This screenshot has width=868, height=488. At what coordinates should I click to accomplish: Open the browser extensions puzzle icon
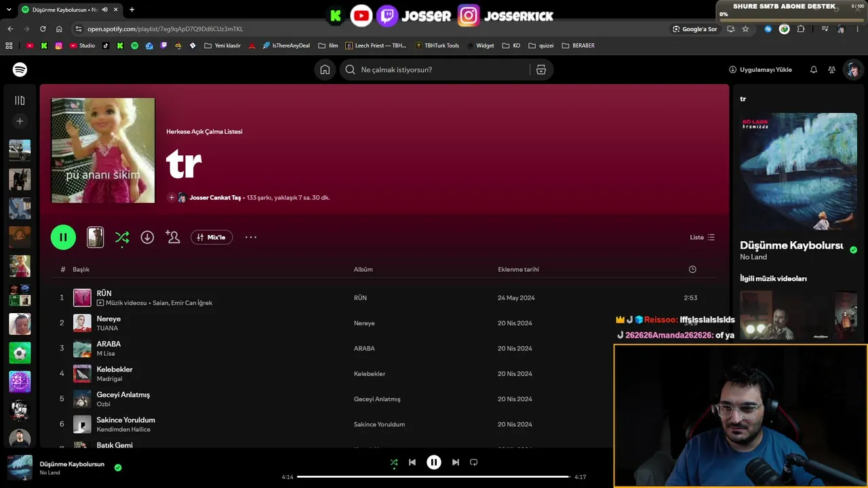click(801, 29)
